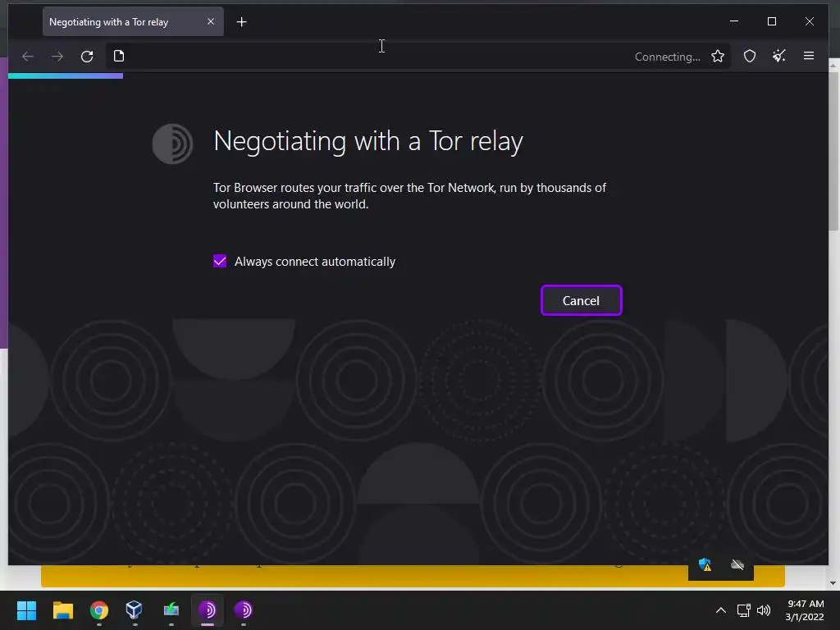
Task: Select the 'Negotiating with a Tor relay' tab
Action: tap(133, 22)
